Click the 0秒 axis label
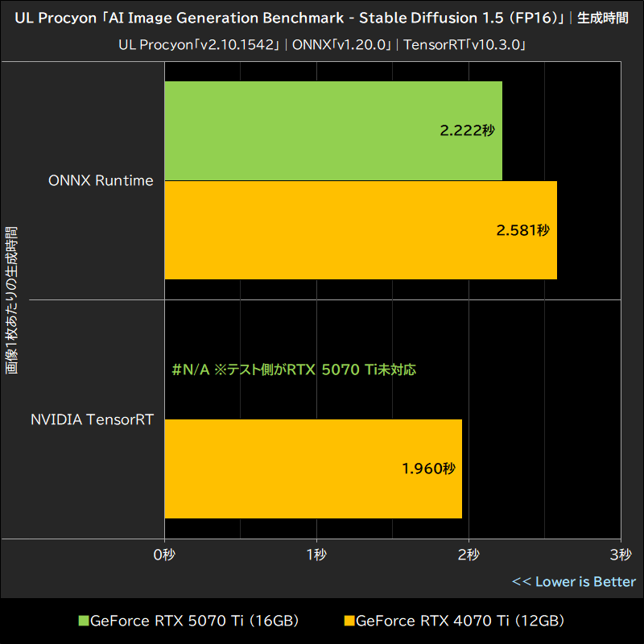 pyautogui.click(x=164, y=555)
